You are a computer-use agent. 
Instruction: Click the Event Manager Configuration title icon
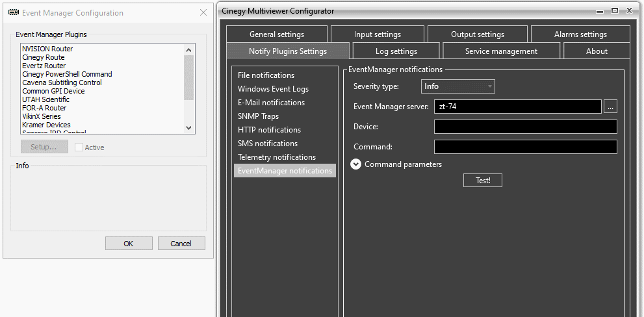(x=14, y=13)
